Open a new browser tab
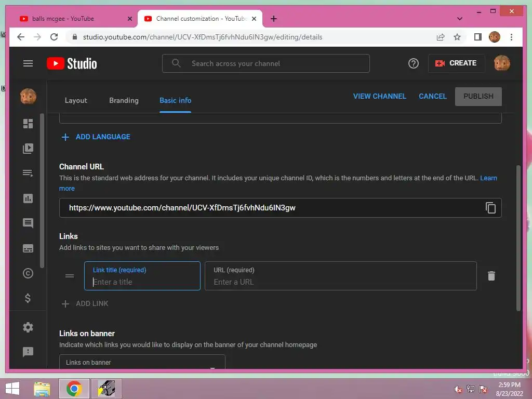The width and height of the screenshot is (532, 399). click(274, 19)
